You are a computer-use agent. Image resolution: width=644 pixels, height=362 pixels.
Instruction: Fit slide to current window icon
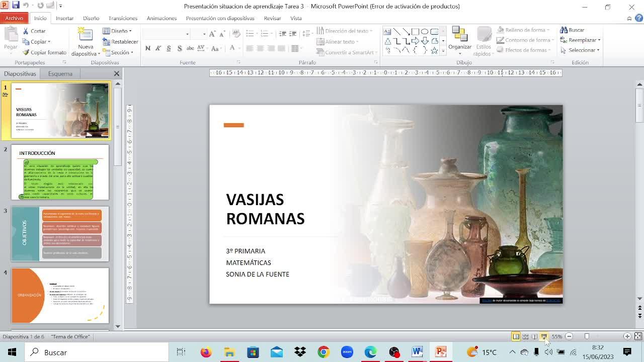(638, 336)
